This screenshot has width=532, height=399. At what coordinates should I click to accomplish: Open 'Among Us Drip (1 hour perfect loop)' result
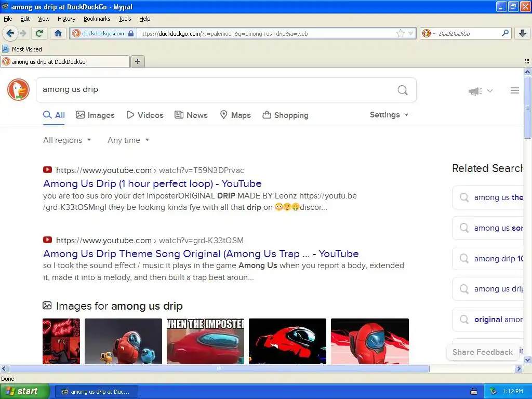coord(152,183)
